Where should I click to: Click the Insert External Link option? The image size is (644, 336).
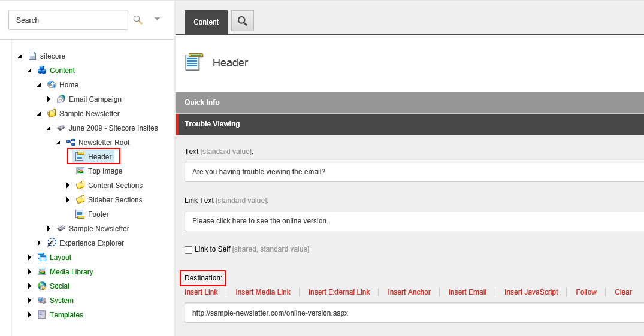point(339,292)
